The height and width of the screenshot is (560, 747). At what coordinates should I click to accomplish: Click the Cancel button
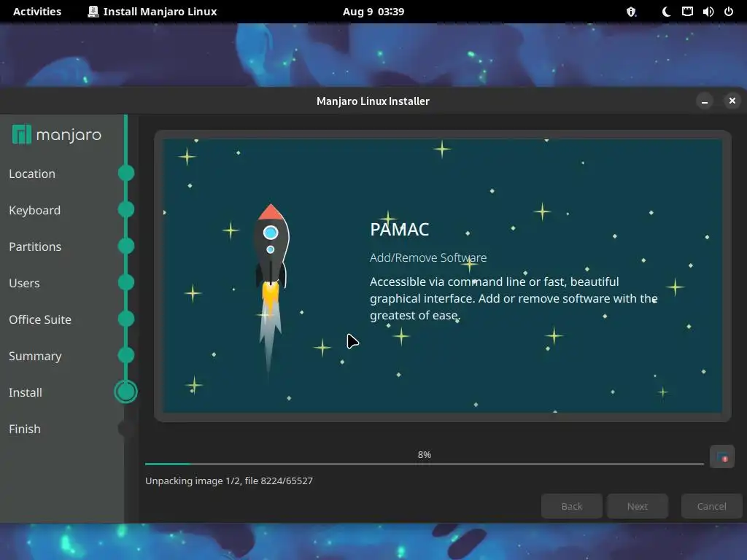[x=712, y=506]
